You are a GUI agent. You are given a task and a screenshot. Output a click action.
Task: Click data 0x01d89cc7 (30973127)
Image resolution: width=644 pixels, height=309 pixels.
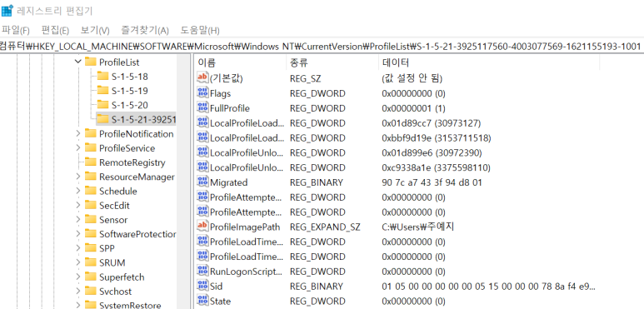pyautogui.click(x=432, y=123)
